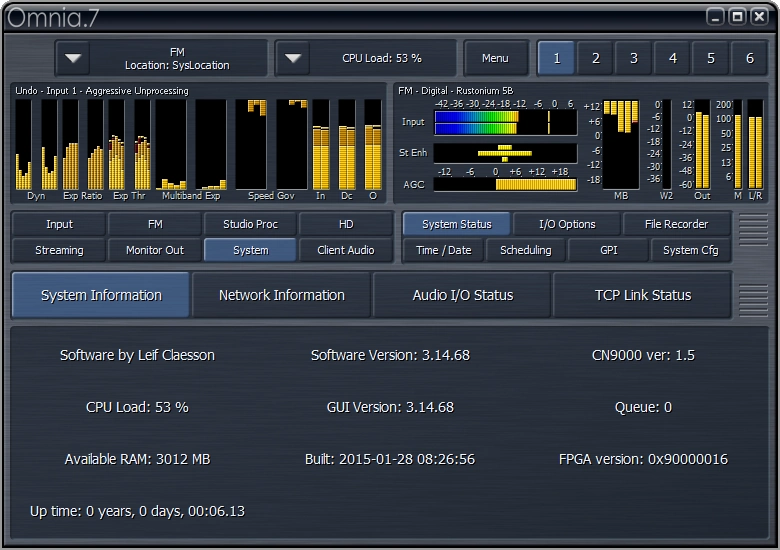Open the Streaming section
This screenshot has height=550, width=780.
click(59, 250)
